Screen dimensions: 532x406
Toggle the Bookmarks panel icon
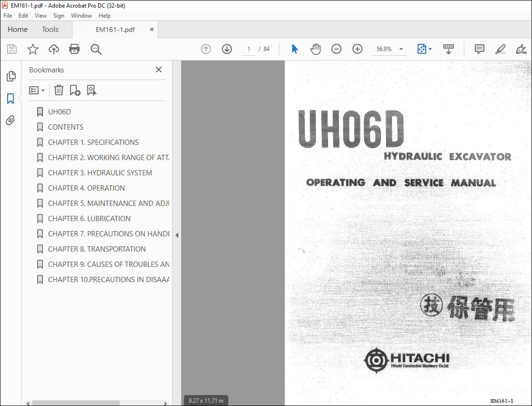click(x=10, y=99)
